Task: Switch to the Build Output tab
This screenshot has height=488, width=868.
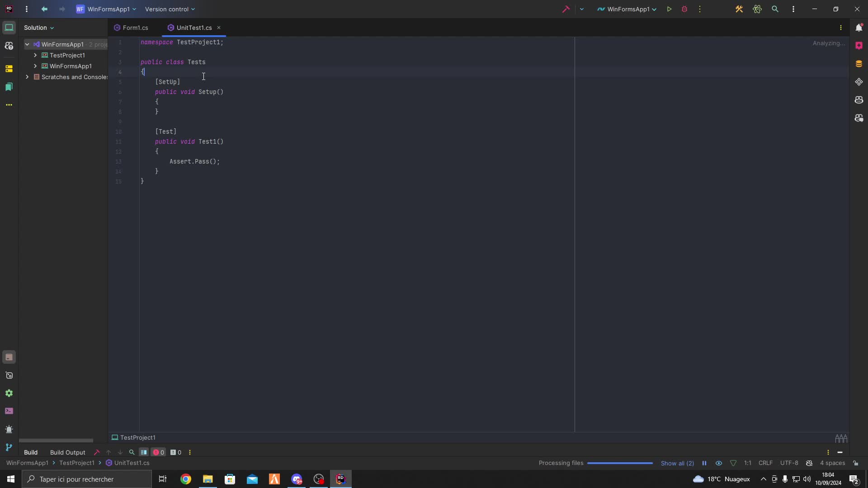Action: click(x=67, y=452)
